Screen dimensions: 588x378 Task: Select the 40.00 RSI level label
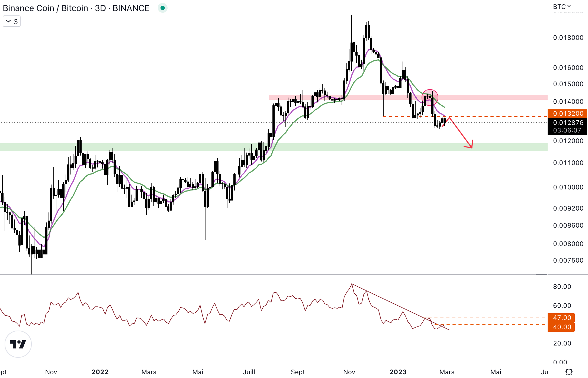[x=561, y=327]
